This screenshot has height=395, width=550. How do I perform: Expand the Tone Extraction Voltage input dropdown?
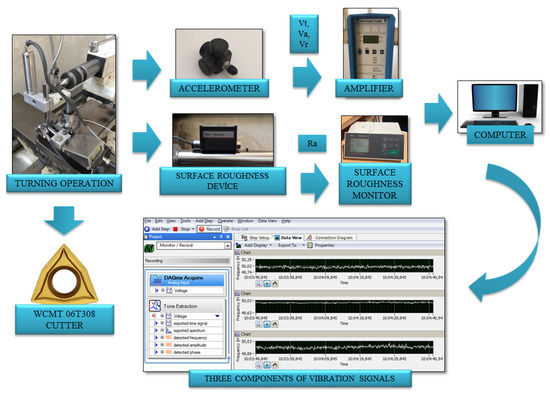click(x=217, y=316)
